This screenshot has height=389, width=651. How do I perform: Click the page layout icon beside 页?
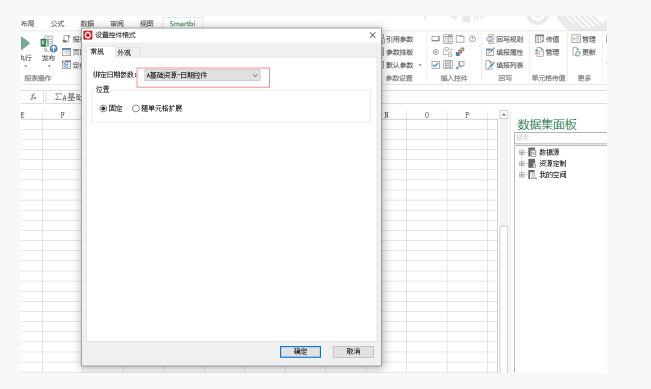coord(66,52)
